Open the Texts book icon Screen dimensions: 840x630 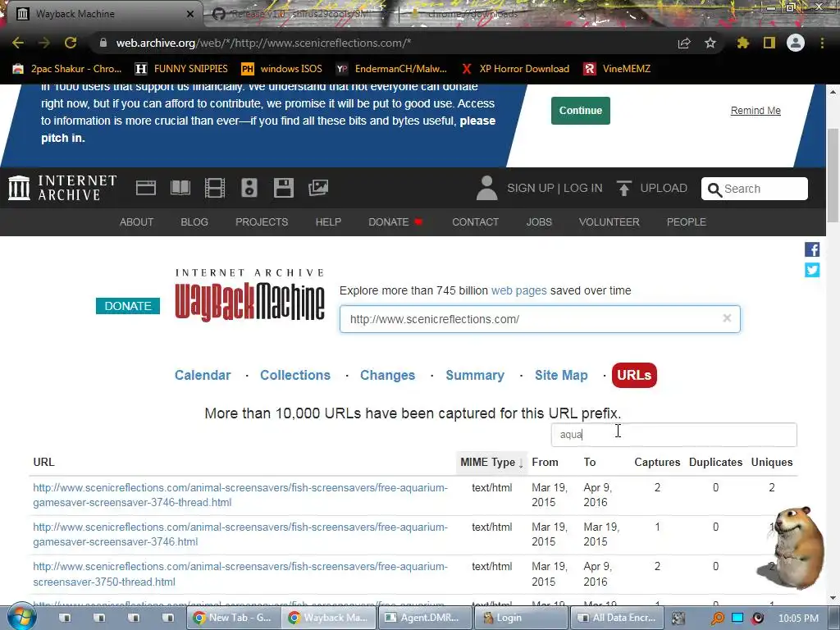[x=180, y=188]
